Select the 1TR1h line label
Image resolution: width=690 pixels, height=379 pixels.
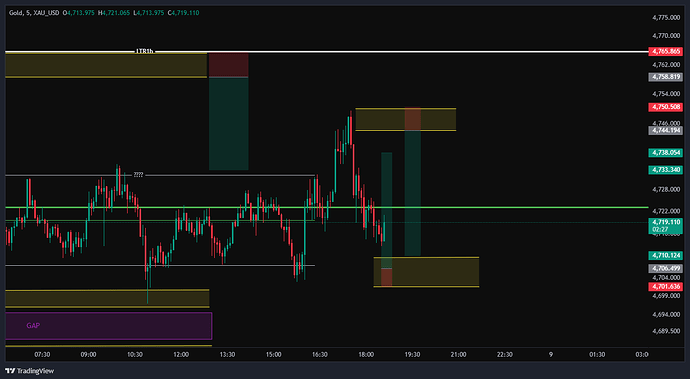coord(144,52)
